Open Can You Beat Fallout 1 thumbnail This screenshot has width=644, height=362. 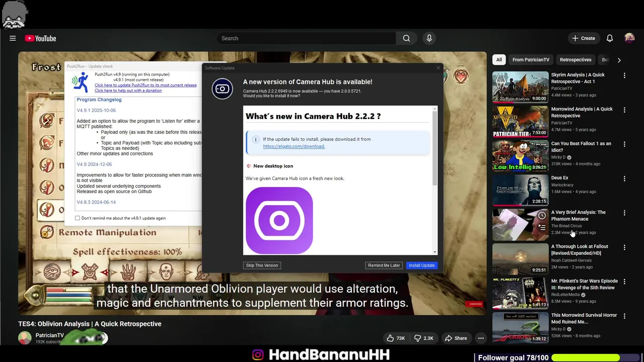(x=520, y=156)
